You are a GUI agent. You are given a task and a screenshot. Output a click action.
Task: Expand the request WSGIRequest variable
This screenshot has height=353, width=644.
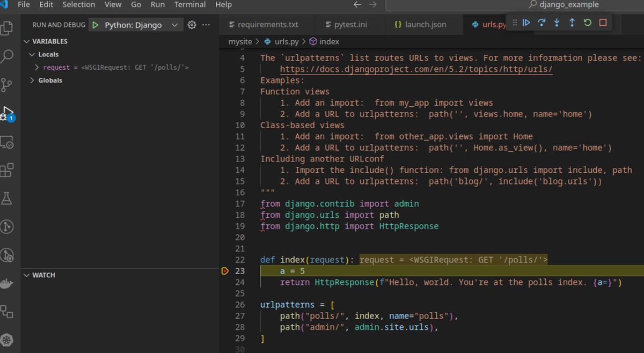[x=36, y=67]
